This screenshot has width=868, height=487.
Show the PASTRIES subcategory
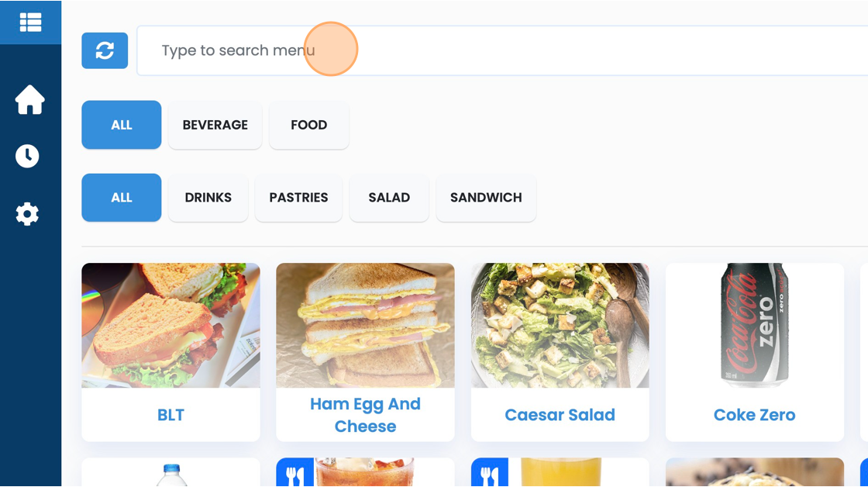pyautogui.click(x=298, y=198)
